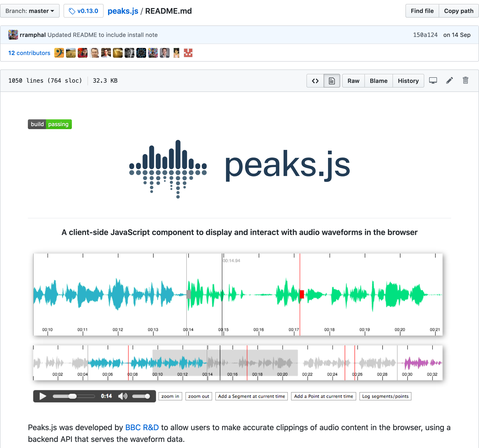479x448 pixels.
Task: Click the bass clef contributor avatar
Action: pos(59,53)
